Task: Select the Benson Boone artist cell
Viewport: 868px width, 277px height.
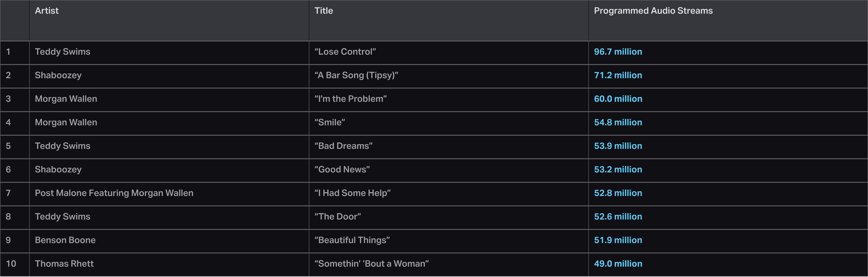Action: (x=65, y=240)
